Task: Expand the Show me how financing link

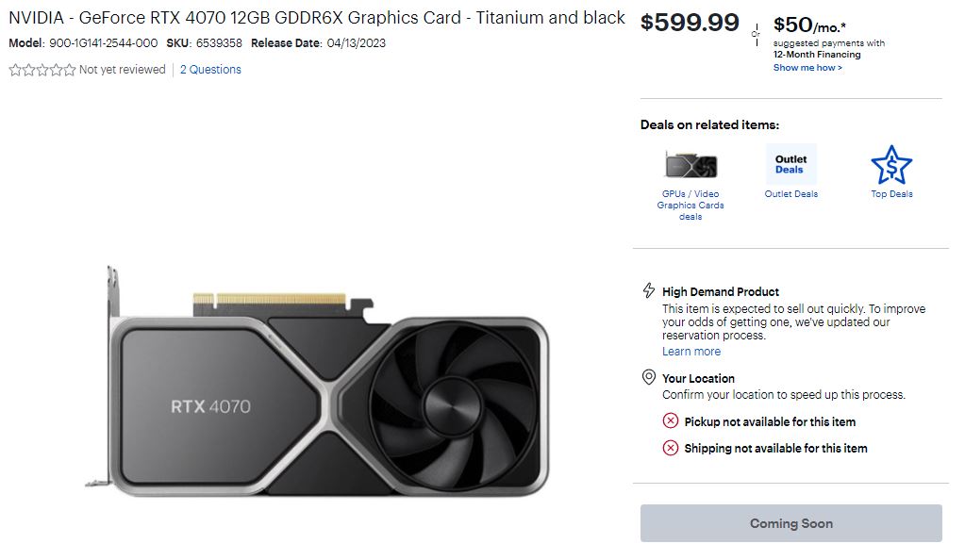Action: [807, 68]
